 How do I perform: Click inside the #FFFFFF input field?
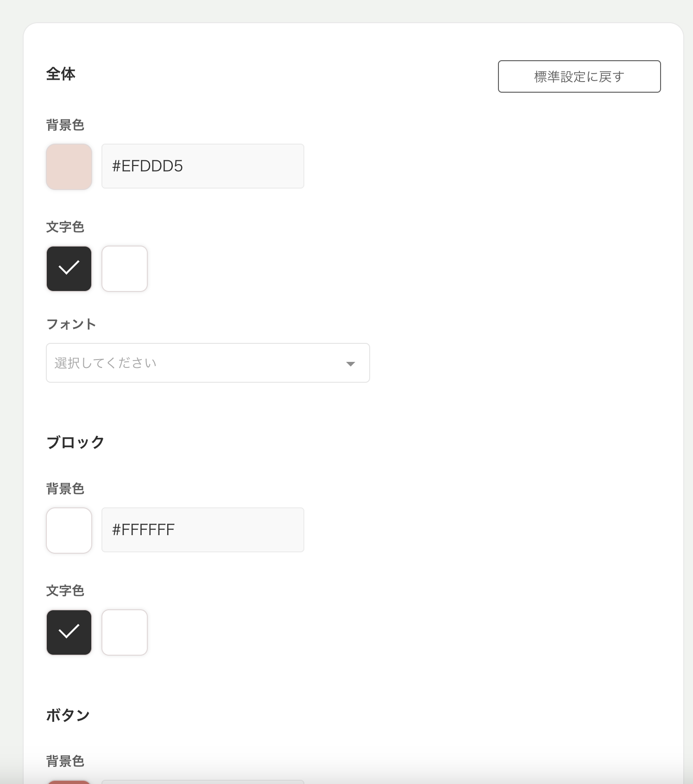point(202,530)
